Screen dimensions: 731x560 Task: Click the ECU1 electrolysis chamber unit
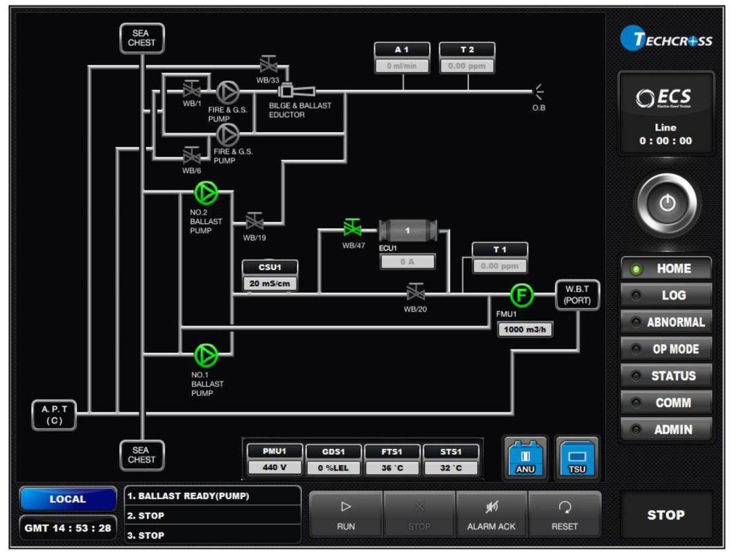tap(407, 231)
